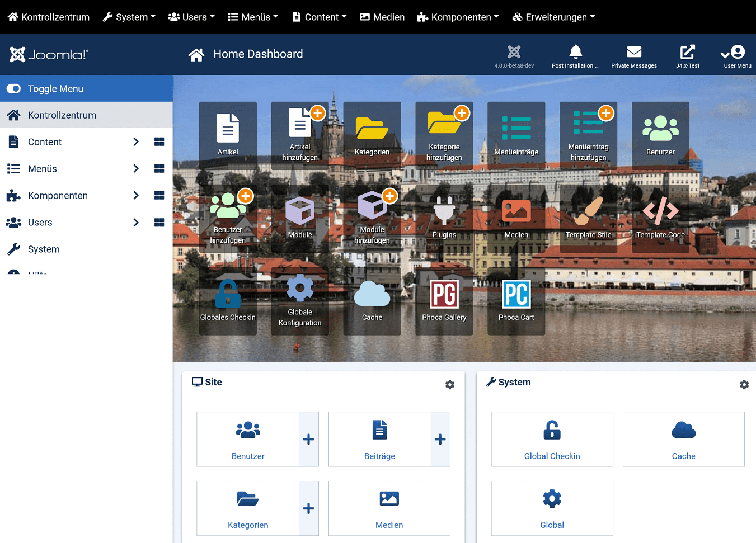Image resolution: width=756 pixels, height=543 pixels.
Task: Open Erweiterungen dropdown in top bar
Action: click(554, 17)
